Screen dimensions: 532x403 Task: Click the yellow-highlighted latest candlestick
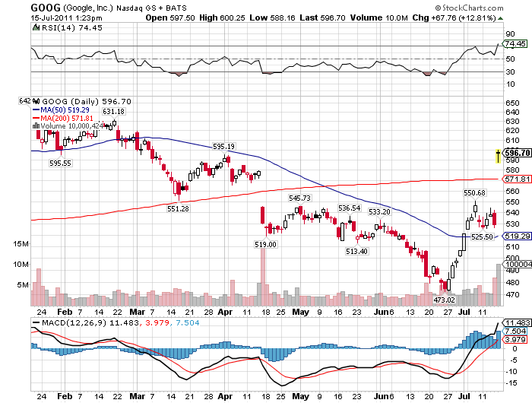tap(498, 156)
